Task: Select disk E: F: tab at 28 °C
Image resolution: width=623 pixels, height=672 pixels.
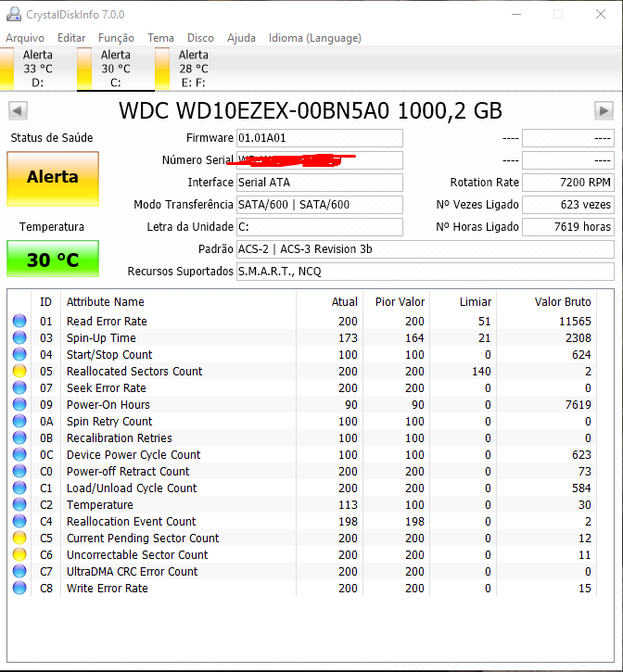Action: 194,69
